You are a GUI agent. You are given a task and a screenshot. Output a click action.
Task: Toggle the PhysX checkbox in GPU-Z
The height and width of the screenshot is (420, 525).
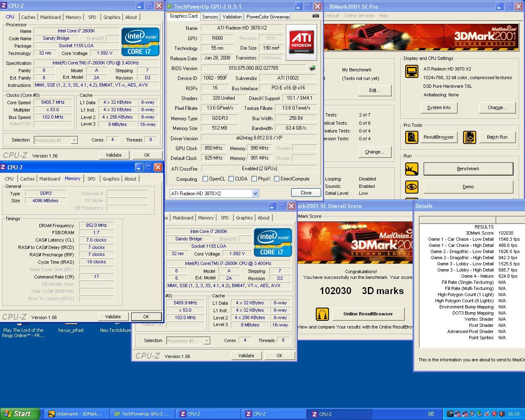pos(254,179)
